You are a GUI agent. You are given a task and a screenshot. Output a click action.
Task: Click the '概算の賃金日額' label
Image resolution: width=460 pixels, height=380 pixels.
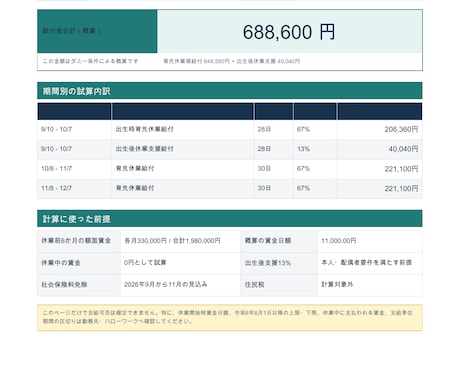click(x=268, y=241)
